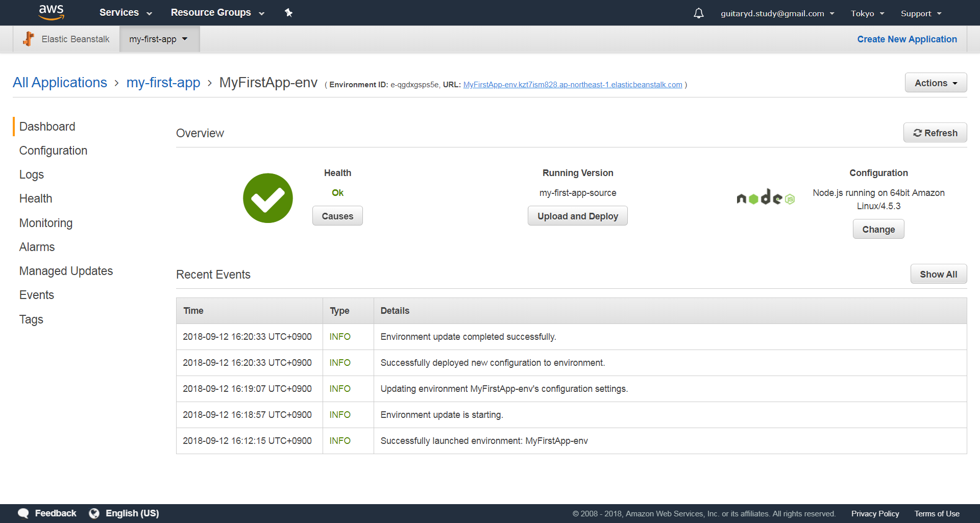The width and height of the screenshot is (980, 523).
Task: Click the English (US) language link
Action: coord(132,513)
